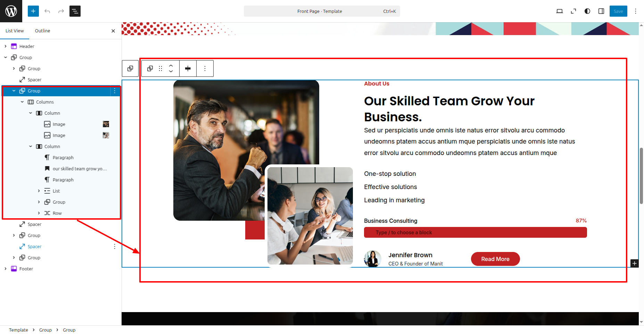Click the block drag handle
This screenshot has height=334, width=644.
coord(160,68)
